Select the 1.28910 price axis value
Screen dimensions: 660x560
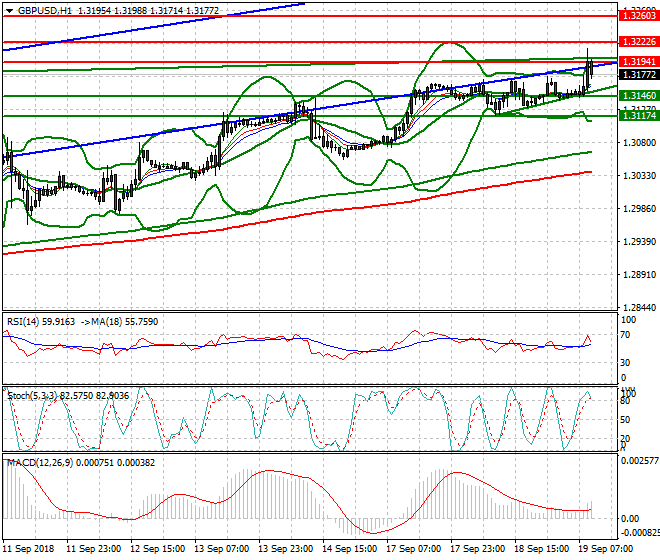click(x=639, y=275)
